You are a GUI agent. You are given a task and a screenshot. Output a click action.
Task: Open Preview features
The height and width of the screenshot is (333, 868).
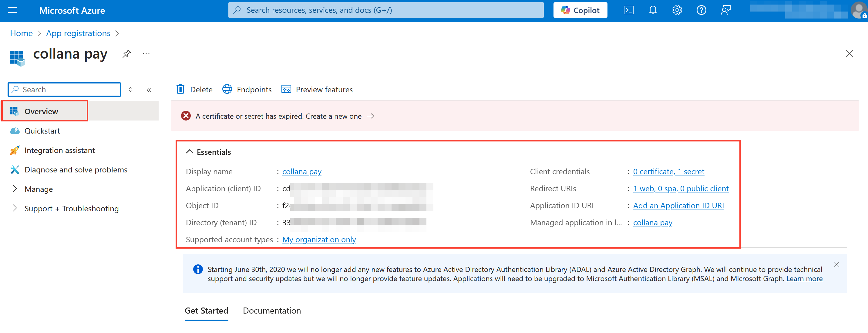point(317,90)
